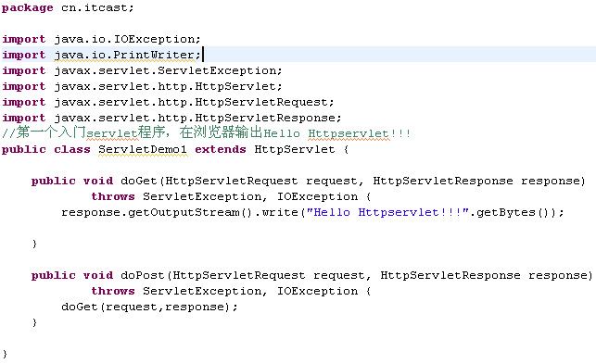596x364 pixels.
Task: Click the closing brace of doPost method
Action: [34, 322]
